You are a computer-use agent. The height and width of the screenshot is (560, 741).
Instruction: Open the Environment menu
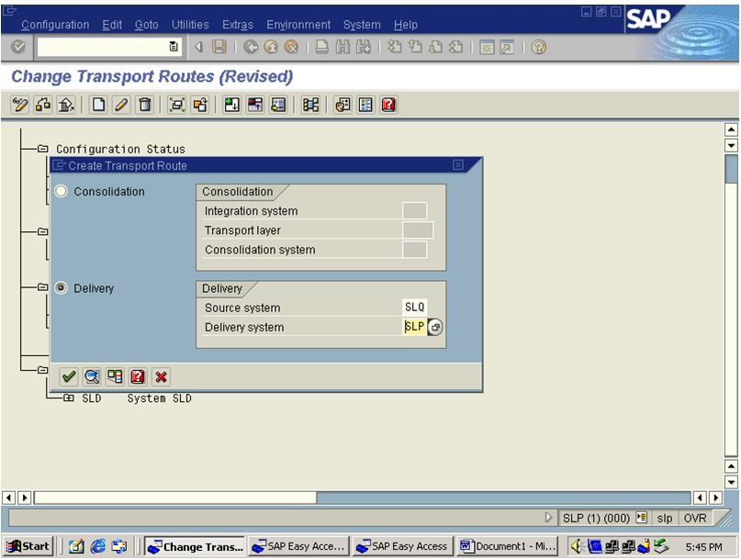click(298, 25)
